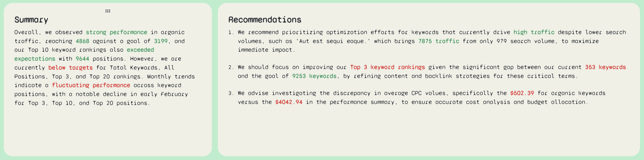Click the green 'strong performance' highlighted text
Viewport: 644px width, 160px height.
tap(117, 32)
